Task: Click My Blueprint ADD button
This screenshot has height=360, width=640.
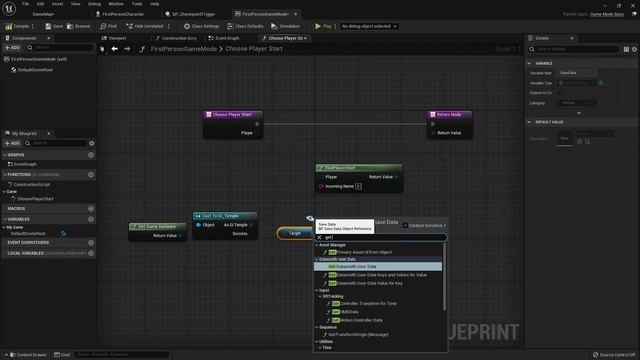Action: (x=12, y=143)
